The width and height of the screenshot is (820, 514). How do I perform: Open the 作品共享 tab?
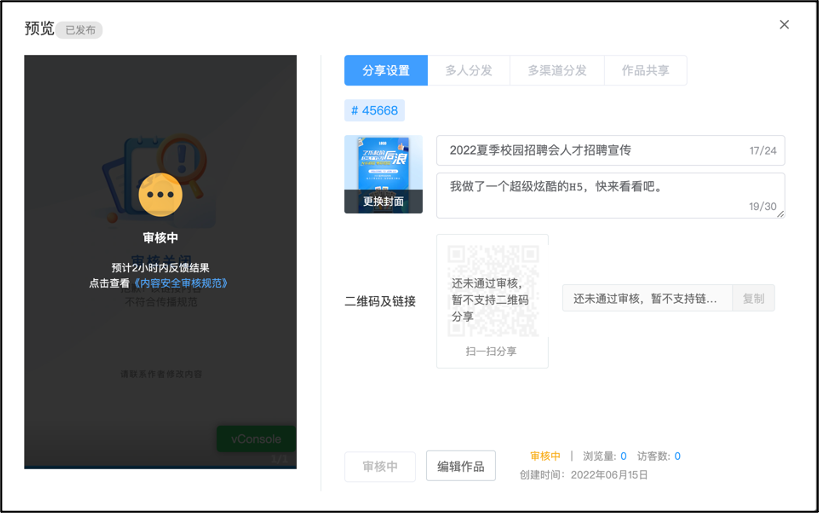pyautogui.click(x=646, y=71)
